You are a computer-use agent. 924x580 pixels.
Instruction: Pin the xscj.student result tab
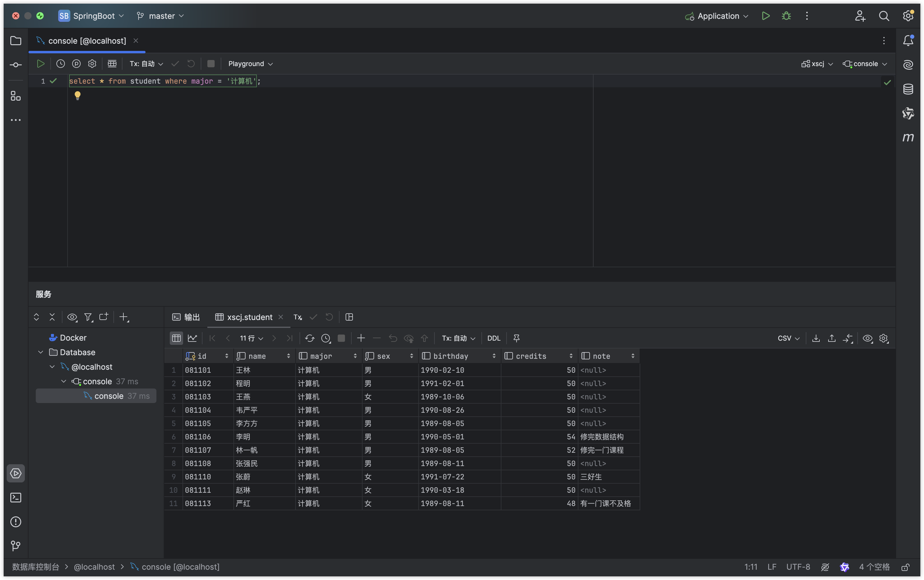click(517, 338)
